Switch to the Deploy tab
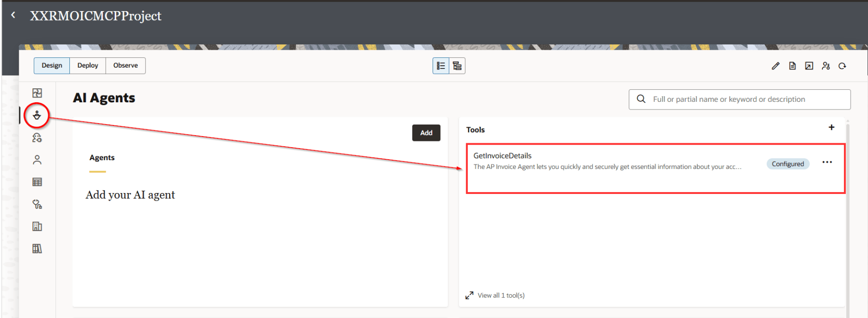868x318 pixels. (x=88, y=66)
